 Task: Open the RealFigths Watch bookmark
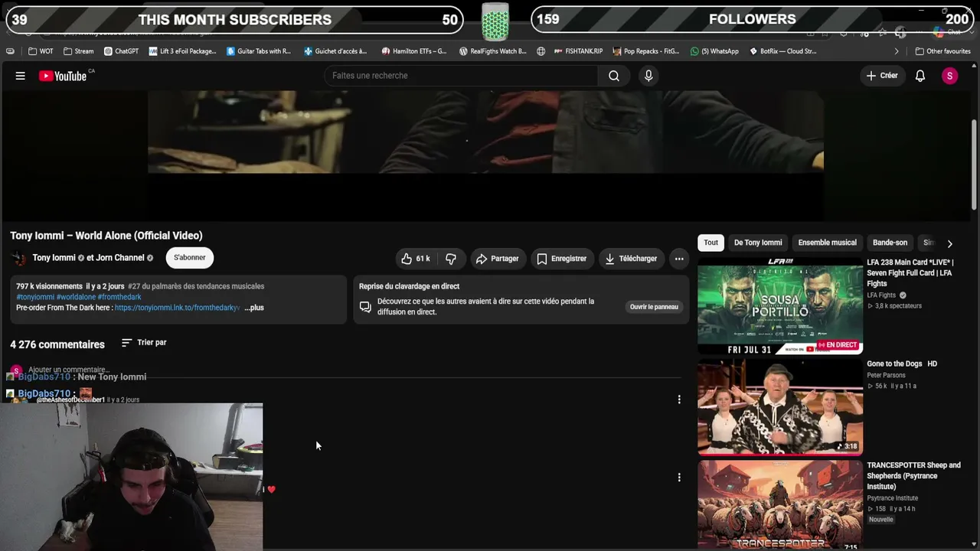pyautogui.click(x=493, y=51)
